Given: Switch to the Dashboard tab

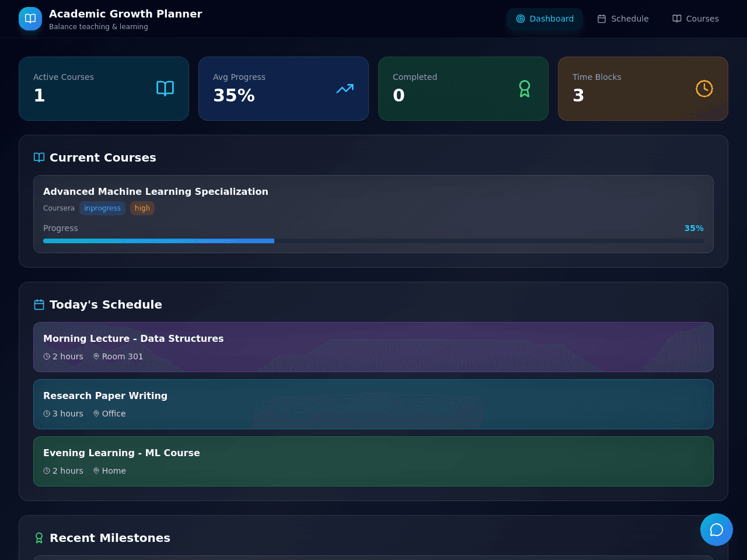Looking at the screenshot, I should [545, 19].
